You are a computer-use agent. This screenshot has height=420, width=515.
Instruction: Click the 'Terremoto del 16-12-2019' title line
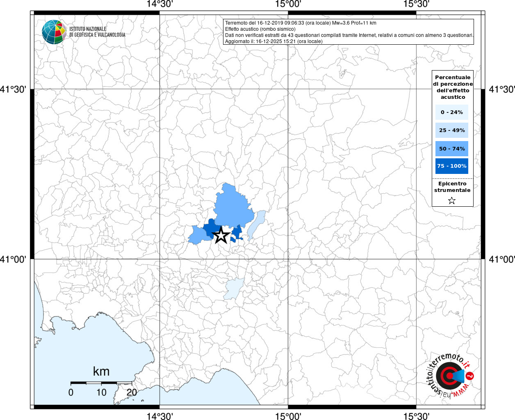pyautogui.click(x=301, y=23)
